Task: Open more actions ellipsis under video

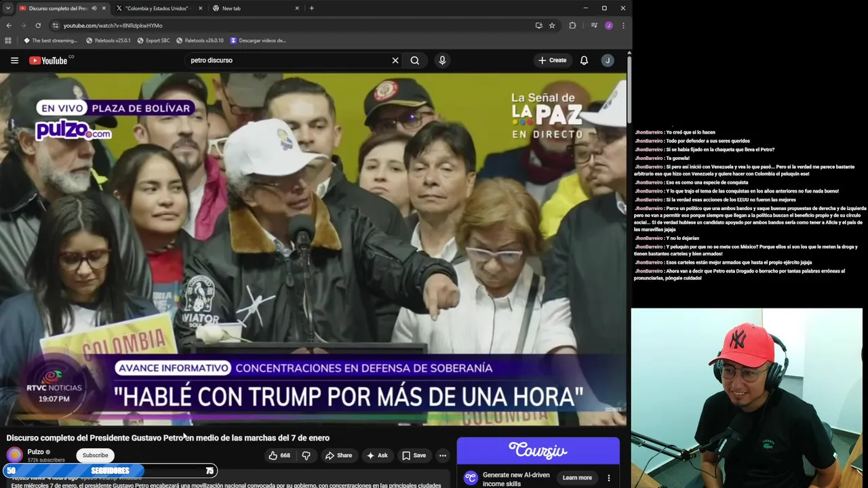Action: point(443,455)
